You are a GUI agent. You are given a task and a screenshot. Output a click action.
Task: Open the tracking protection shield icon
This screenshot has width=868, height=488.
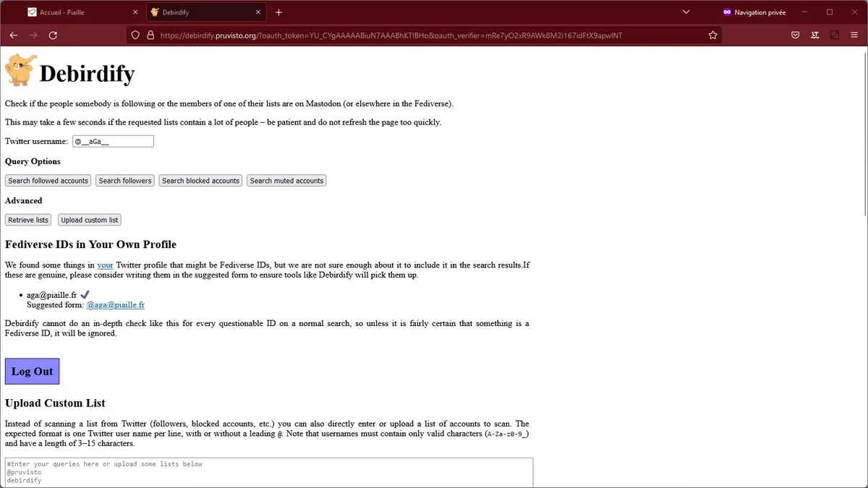point(135,35)
